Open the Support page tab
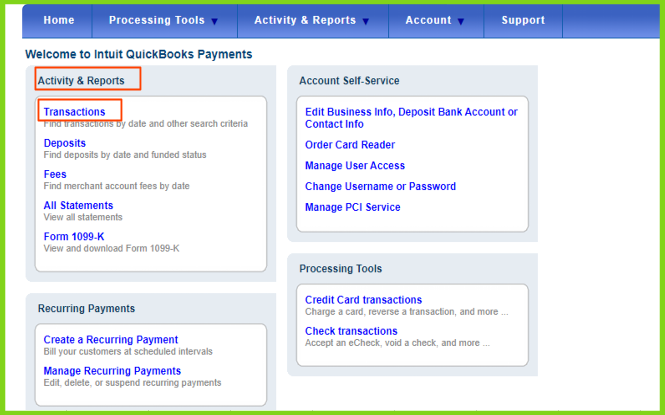The image size is (665, 415). pos(523,20)
